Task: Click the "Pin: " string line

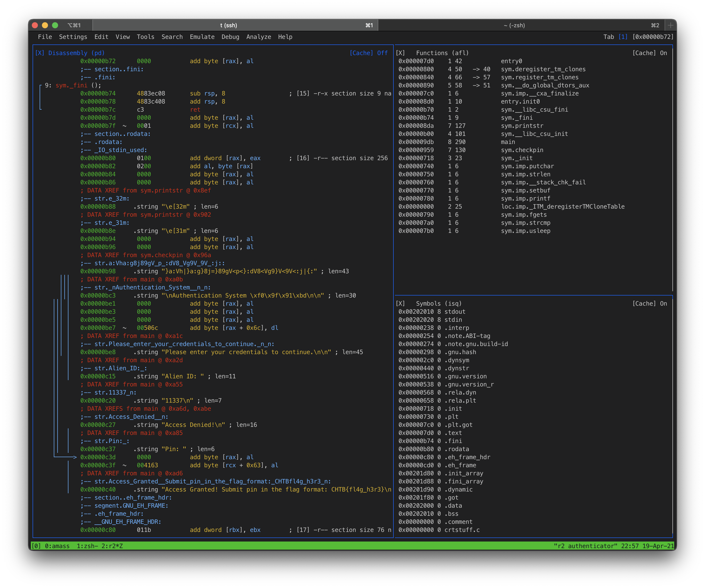Action: (147, 449)
